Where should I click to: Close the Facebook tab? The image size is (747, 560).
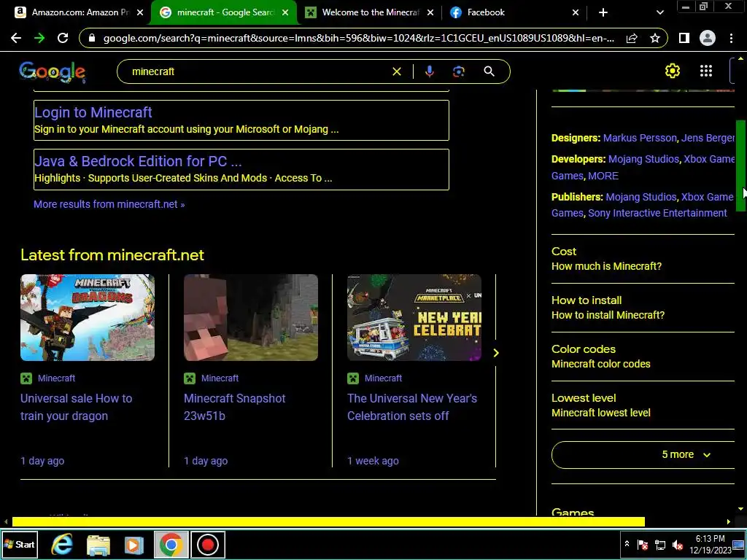576,13
